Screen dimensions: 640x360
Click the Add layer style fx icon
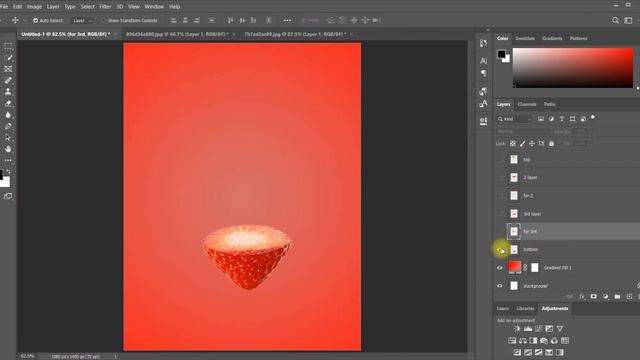(x=582, y=297)
